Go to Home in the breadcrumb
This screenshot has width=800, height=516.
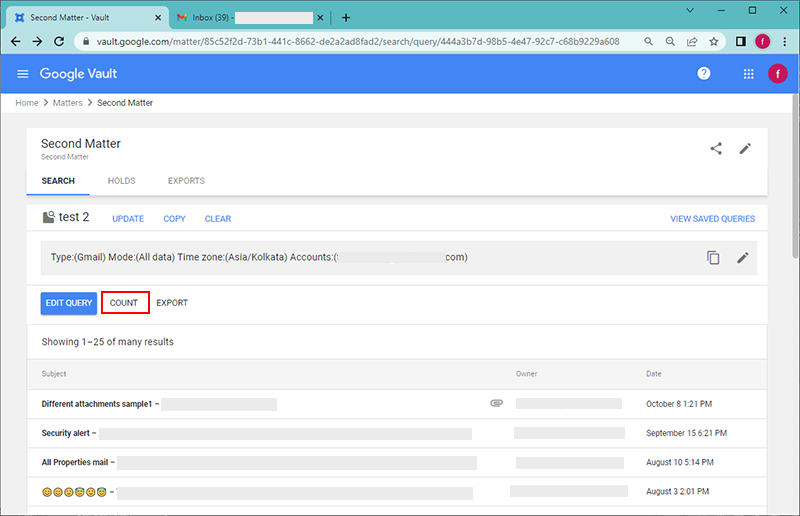[27, 103]
